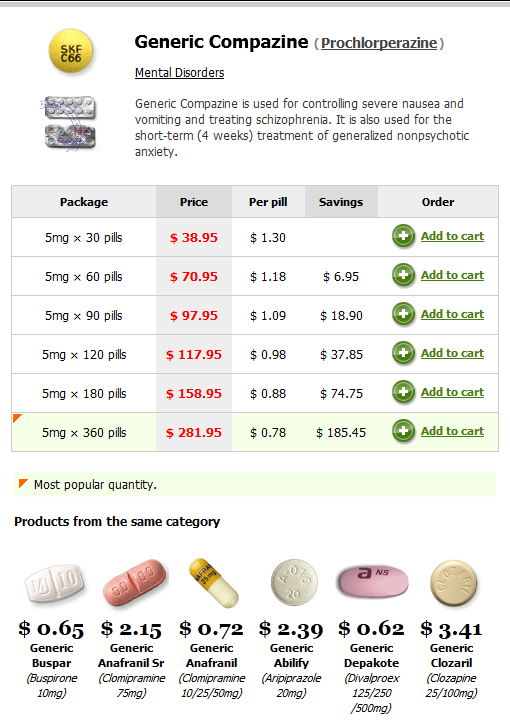Select the Generic Clozaril pill image
This screenshot has height=720, width=510.
(453, 583)
